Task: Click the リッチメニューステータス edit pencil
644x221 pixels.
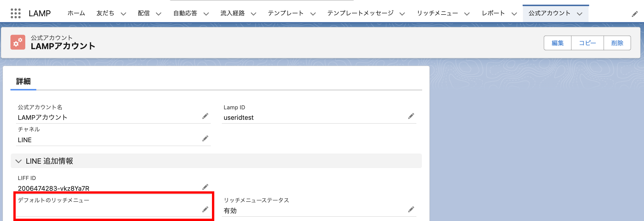Action: (x=411, y=209)
